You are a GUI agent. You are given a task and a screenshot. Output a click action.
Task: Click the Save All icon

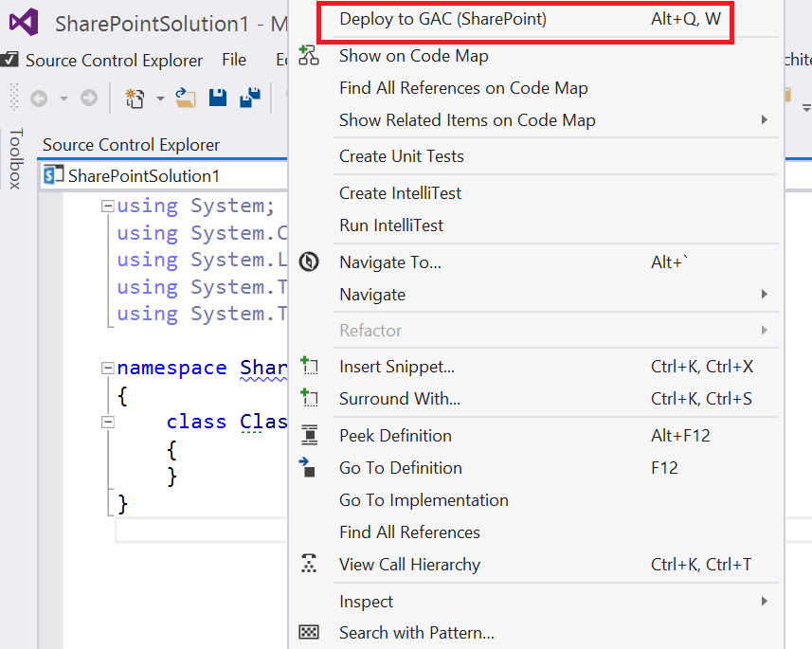[250, 98]
